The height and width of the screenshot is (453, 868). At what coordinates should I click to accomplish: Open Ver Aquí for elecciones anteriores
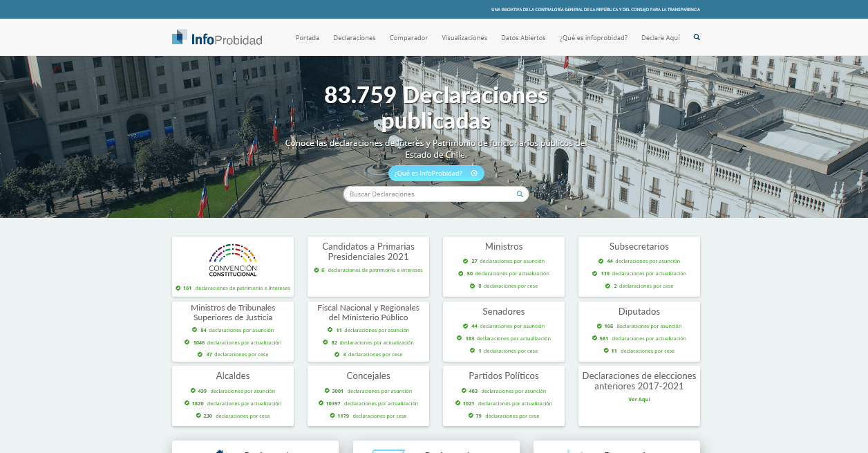[639, 400]
